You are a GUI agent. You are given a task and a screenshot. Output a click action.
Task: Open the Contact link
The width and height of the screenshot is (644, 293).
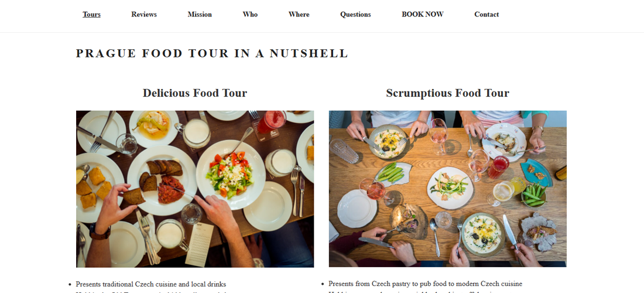[487, 15]
